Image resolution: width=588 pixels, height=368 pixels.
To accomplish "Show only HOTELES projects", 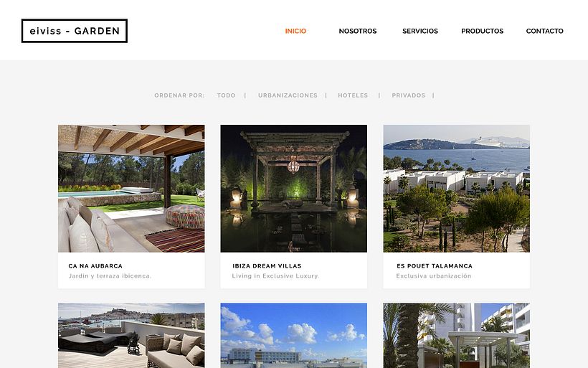I will [353, 95].
